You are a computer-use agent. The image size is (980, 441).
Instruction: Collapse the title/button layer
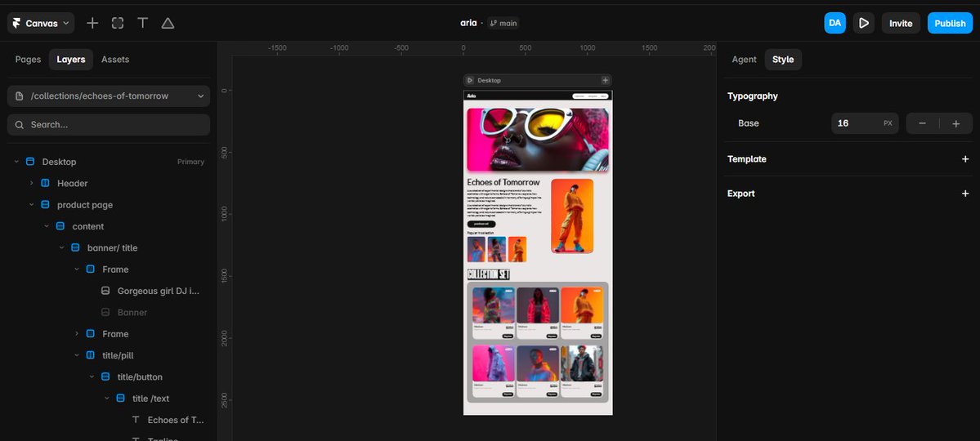(92, 376)
